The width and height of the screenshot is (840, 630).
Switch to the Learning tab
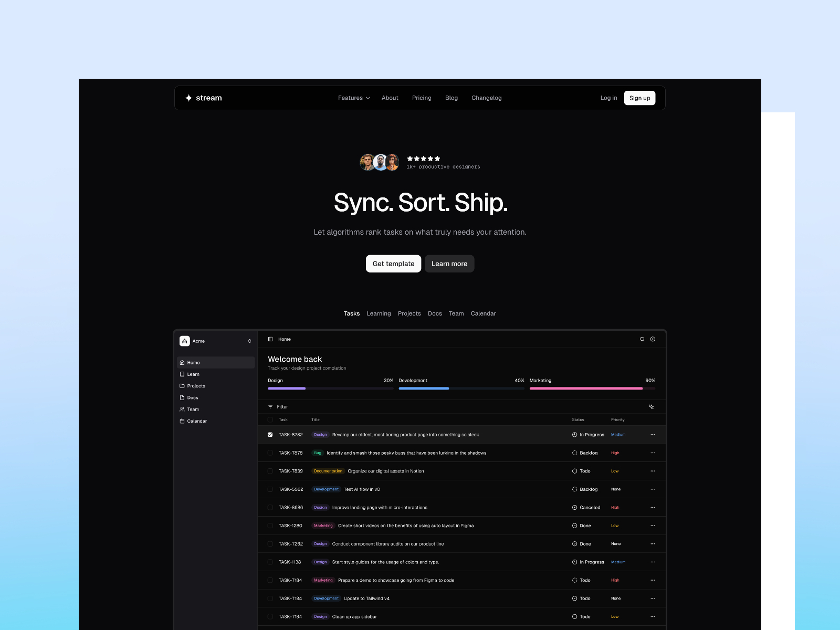[x=379, y=313]
